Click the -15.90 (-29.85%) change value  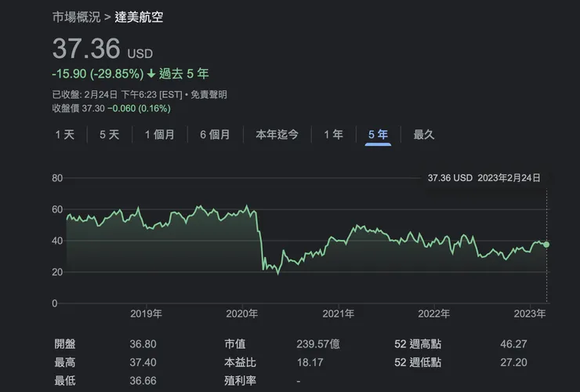(x=98, y=74)
